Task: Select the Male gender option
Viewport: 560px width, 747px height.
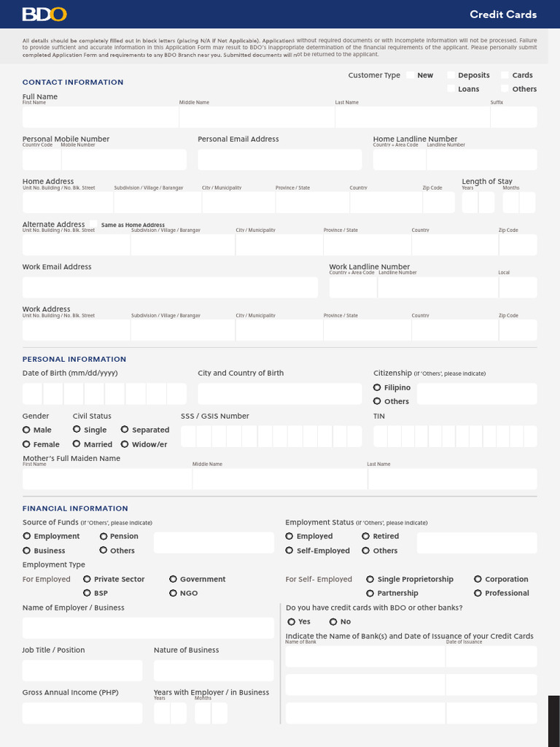Action: [27, 430]
